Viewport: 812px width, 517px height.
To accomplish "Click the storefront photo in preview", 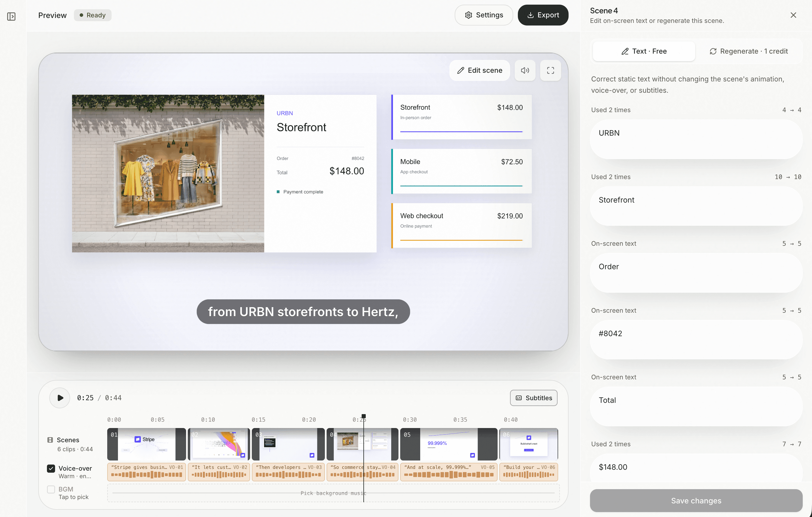I will [x=168, y=173].
